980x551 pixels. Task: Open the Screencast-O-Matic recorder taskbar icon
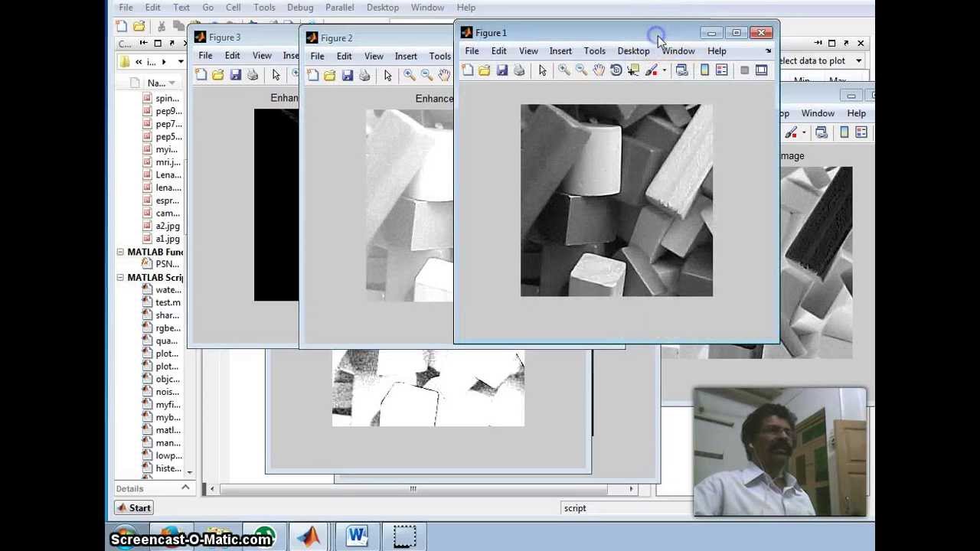pos(404,536)
